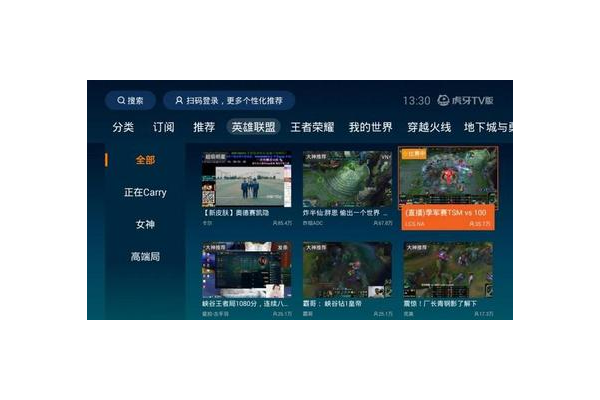Open the 霸哥：峡谷钻1皇帝 stream thumbnail
Image resolution: width=600 pixels, height=400 pixels.
click(x=347, y=270)
